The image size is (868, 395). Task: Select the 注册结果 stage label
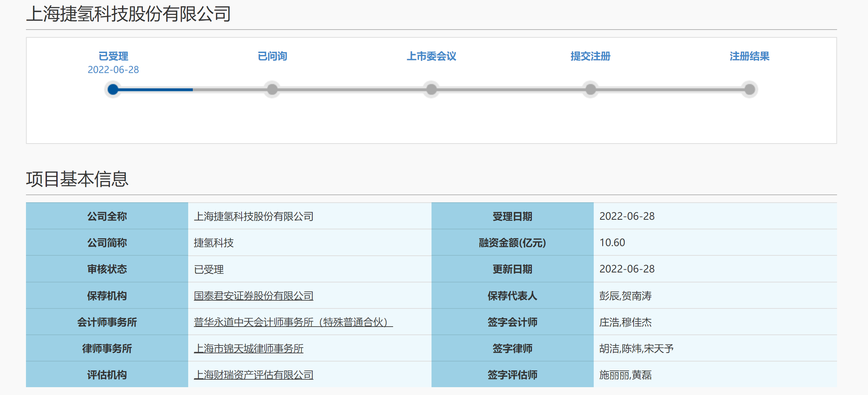[750, 56]
